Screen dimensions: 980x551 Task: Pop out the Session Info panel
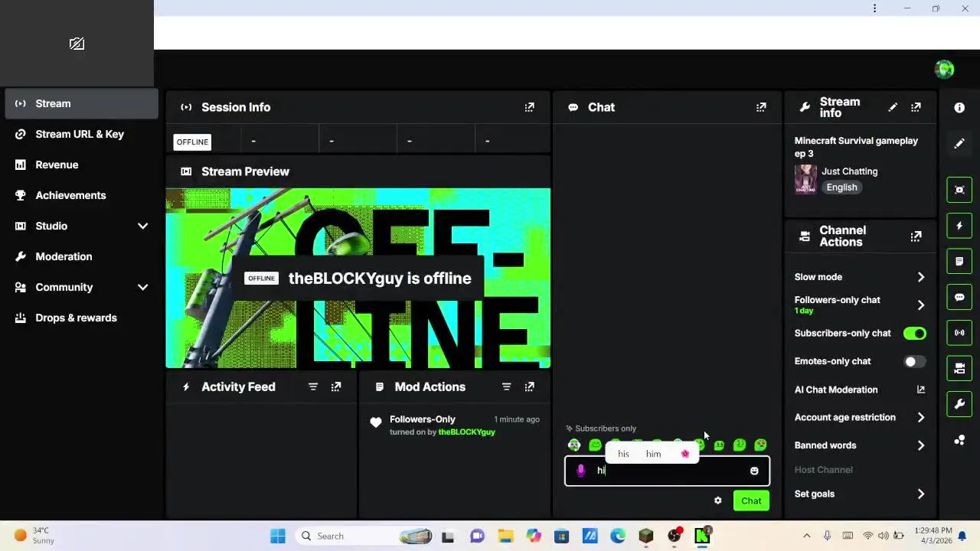(529, 107)
